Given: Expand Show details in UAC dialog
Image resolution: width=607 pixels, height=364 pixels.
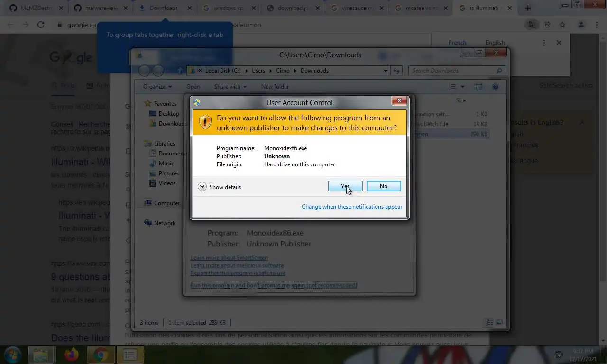Looking at the screenshot, I should tap(220, 187).
